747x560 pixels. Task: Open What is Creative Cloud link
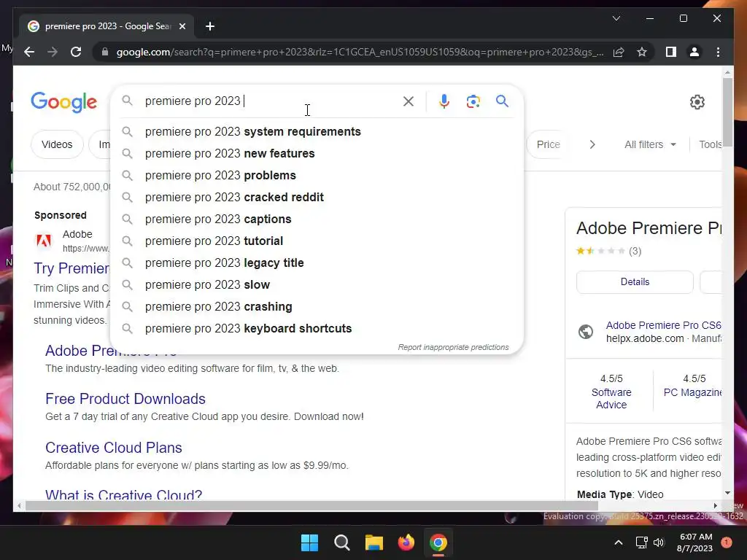123,494
